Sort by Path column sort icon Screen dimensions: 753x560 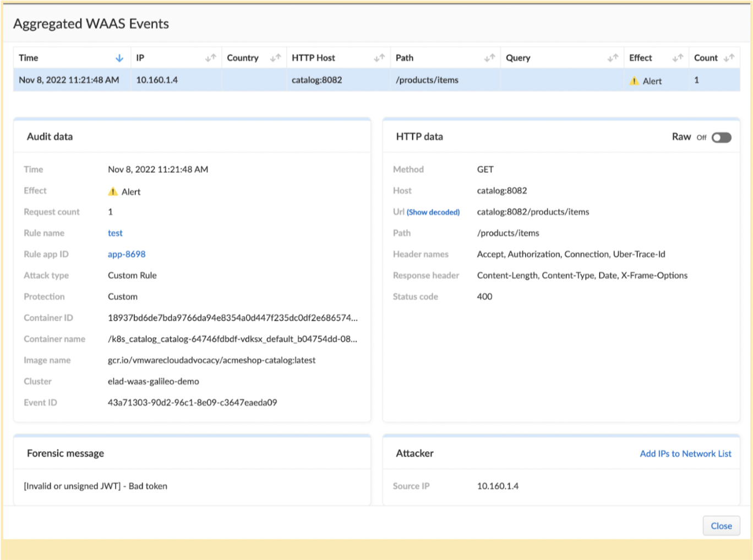coord(489,58)
